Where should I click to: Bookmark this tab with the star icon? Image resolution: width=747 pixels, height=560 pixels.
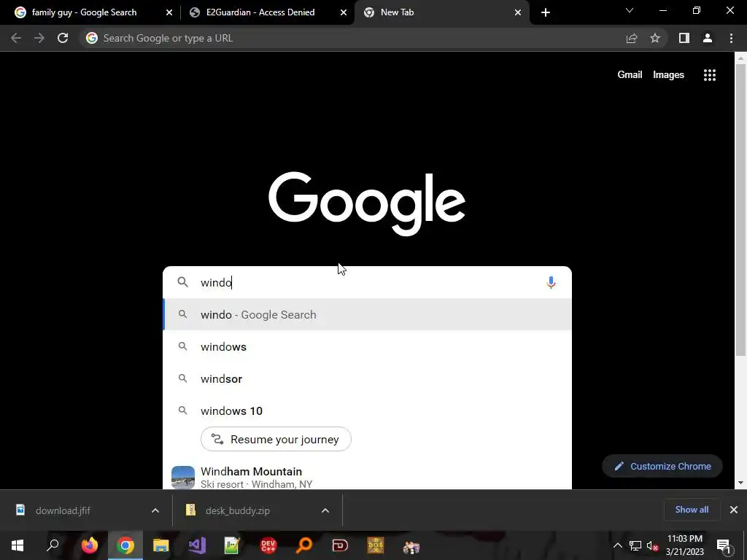tap(655, 38)
